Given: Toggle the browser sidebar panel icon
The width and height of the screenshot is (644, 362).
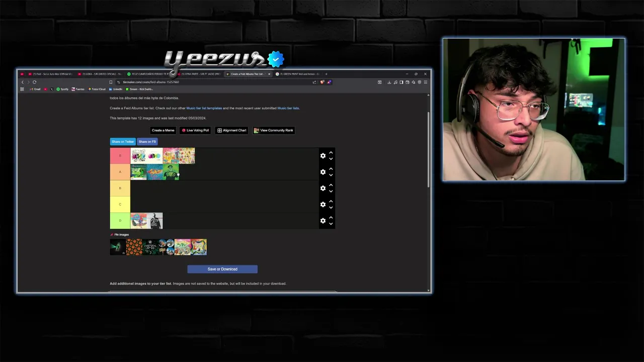Looking at the screenshot, I should (x=401, y=82).
